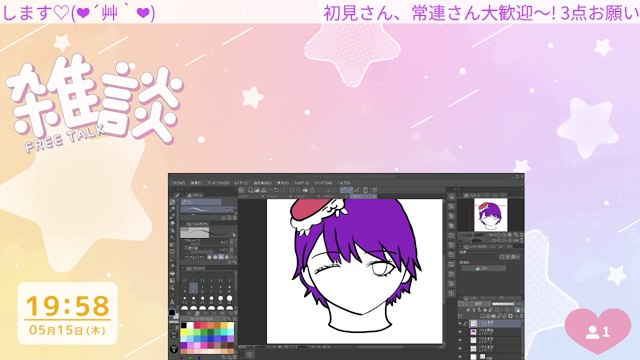Hide the selected top layer via eye icon
The height and width of the screenshot is (360, 640).
[x=460, y=324]
